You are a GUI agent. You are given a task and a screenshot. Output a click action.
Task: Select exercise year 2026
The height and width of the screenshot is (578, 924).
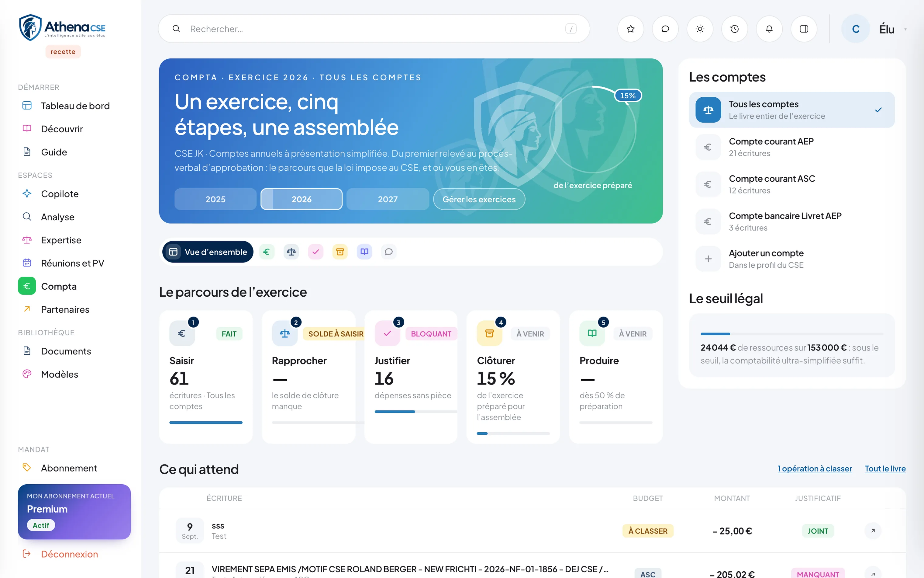(301, 199)
